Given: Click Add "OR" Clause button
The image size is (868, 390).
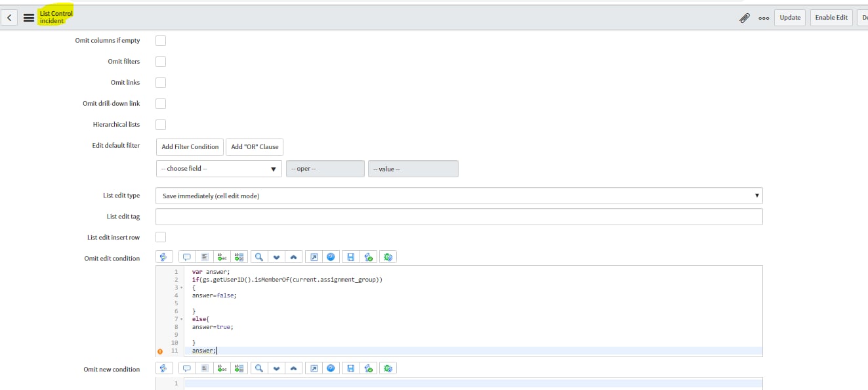Looking at the screenshot, I should tap(255, 146).
